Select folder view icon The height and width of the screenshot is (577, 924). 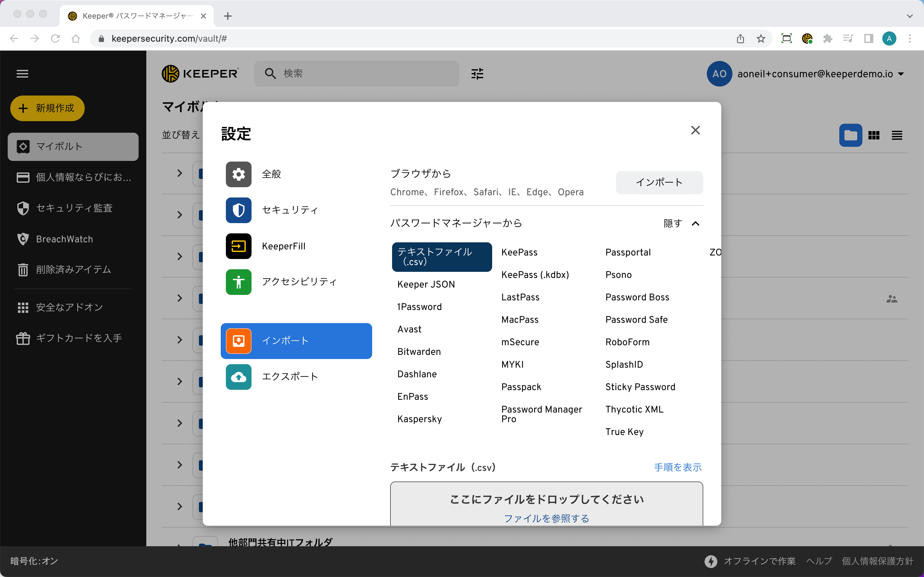pyautogui.click(x=850, y=136)
